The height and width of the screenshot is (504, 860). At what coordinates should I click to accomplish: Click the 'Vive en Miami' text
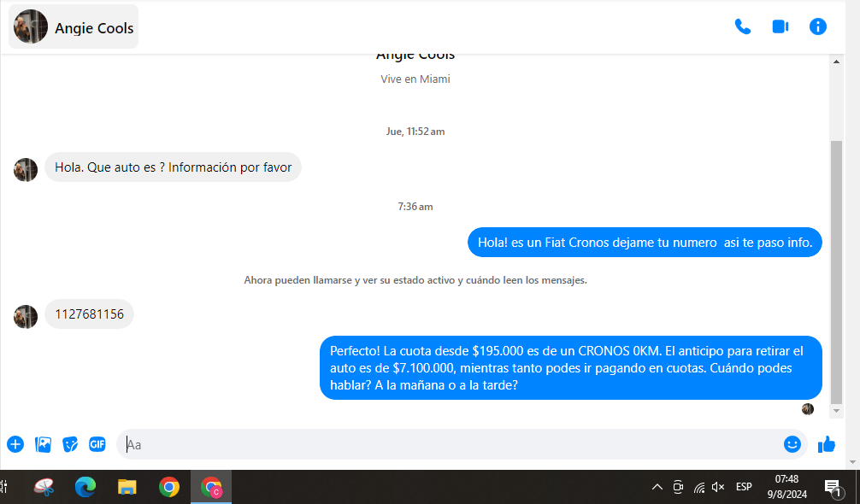(415, 79)
